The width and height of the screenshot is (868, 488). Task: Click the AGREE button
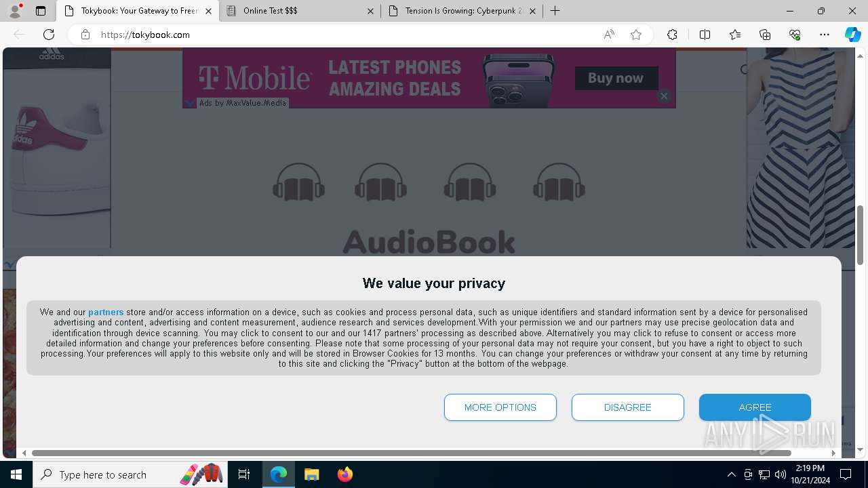[755, 407]
